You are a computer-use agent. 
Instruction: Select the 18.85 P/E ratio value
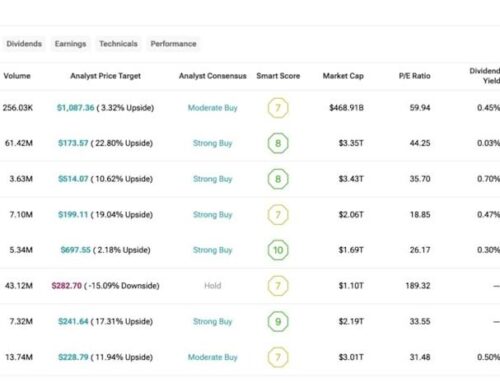(x=420, y=215)
